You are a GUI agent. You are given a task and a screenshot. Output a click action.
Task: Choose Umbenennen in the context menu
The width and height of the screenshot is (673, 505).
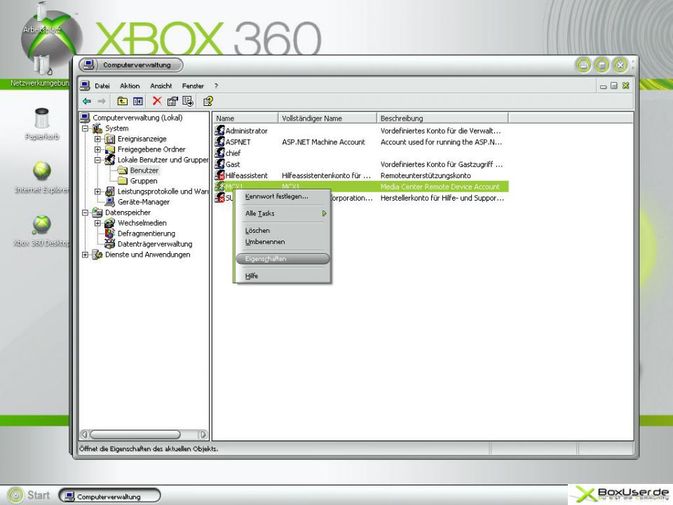283,242
